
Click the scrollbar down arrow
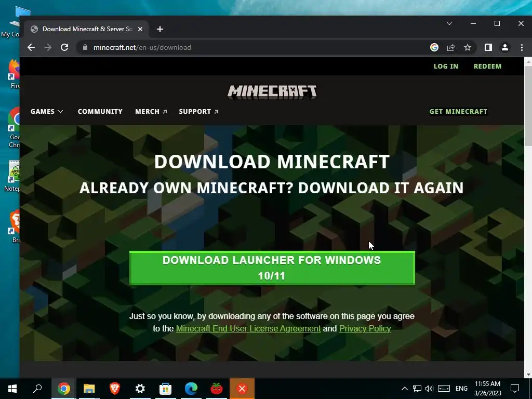[x=528, y=375]
